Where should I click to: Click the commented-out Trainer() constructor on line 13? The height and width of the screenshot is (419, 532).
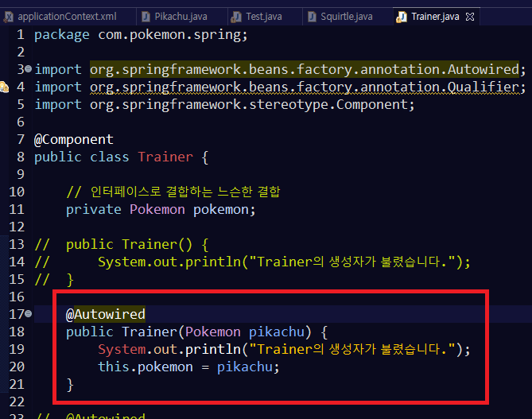tap(137, 244)
